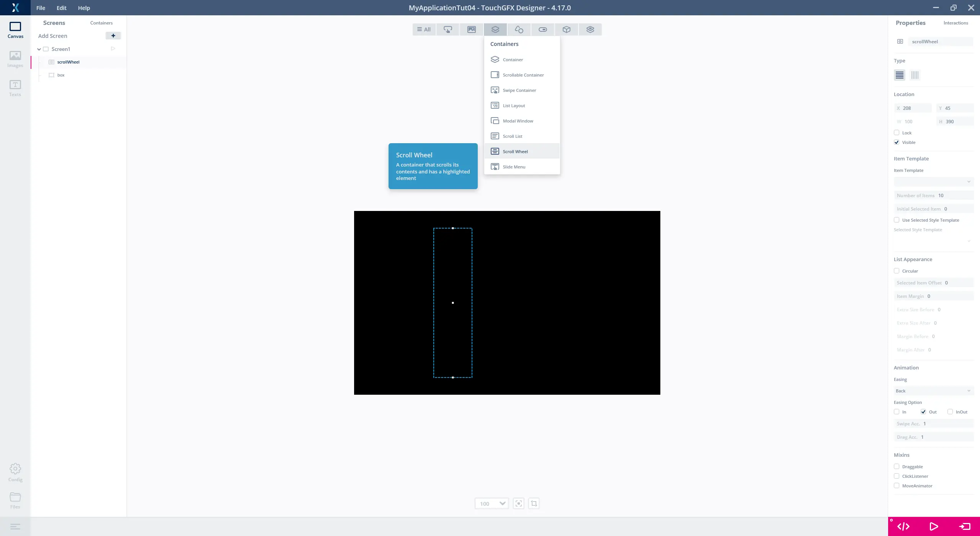Click the Add Screen plus button

tap(113, 36)
